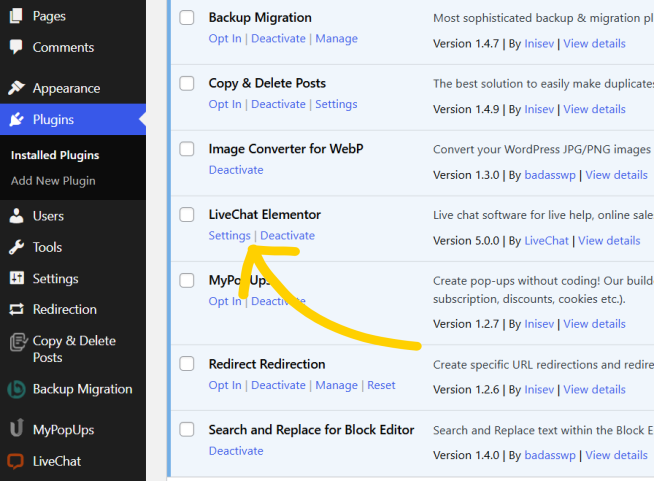The height and width of the screenshot is (481, 654).
Task: Select the Image Converter for WebP checkbox
Action: tap(187, 149)
